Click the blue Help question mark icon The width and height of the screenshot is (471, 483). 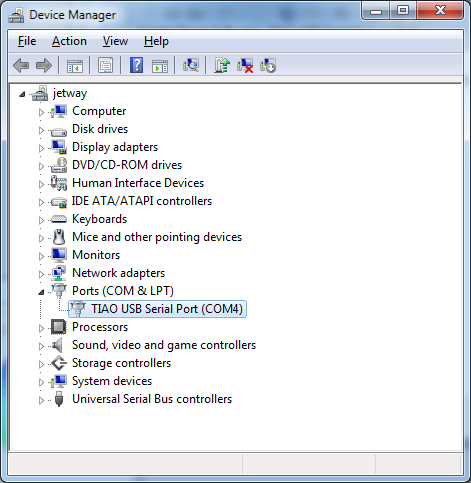137,65
